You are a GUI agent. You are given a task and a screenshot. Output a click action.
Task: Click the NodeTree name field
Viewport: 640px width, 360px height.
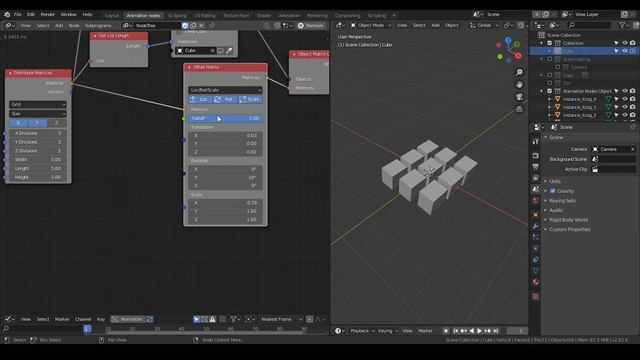(157, 25)
